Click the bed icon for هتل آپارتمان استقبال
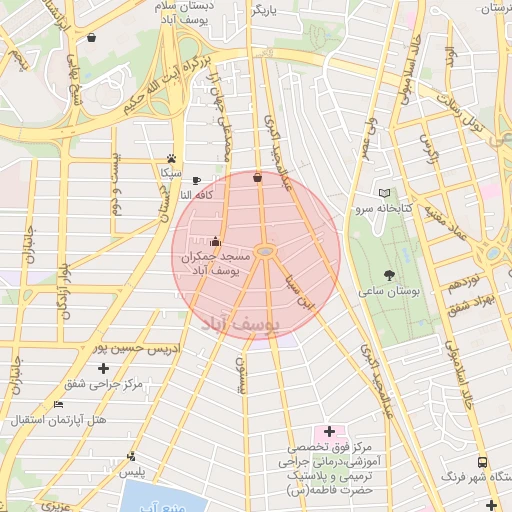 click(59, 404)
